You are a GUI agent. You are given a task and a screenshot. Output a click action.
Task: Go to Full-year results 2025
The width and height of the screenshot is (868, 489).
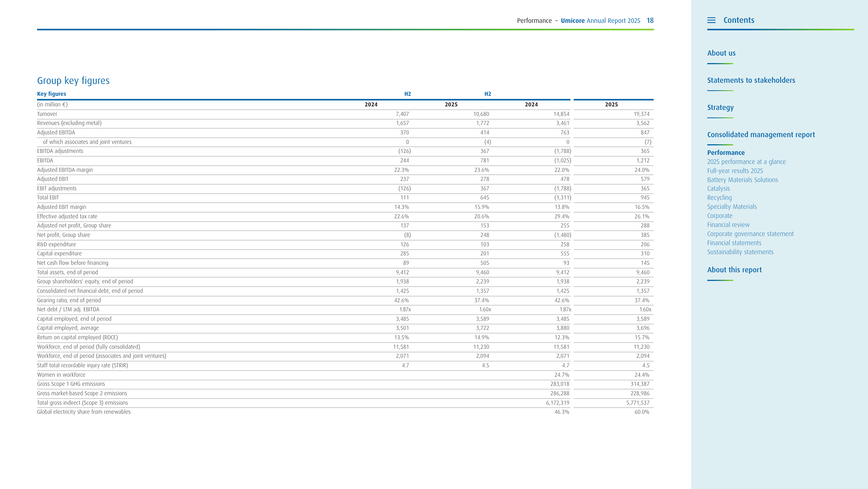(735, 171)
